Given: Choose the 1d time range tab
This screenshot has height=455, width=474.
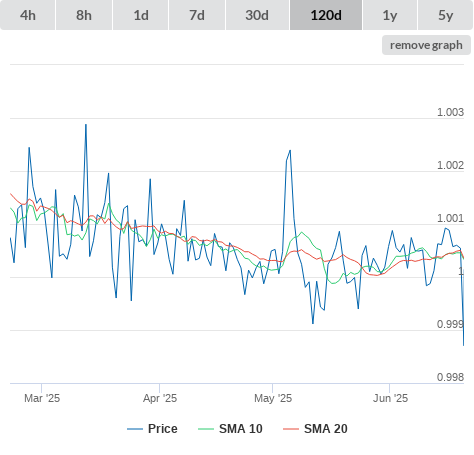Looking at the screenshot, I should coord(141,15).
